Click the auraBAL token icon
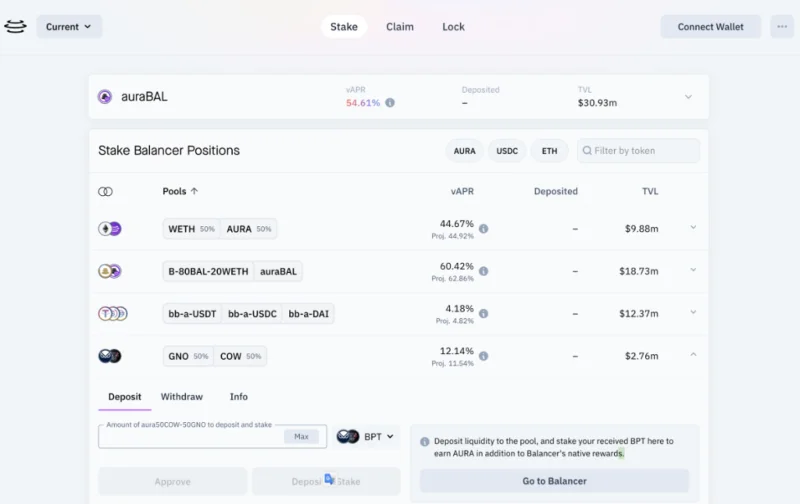Image resolution: width=800 pixels, height=504 pixels. click(105, 96)
